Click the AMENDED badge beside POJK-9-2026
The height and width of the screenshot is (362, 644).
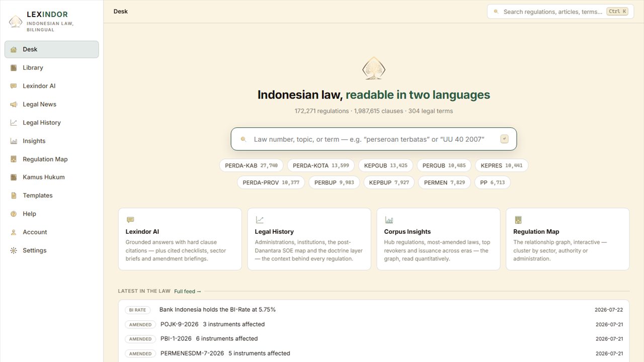[140, 325]
